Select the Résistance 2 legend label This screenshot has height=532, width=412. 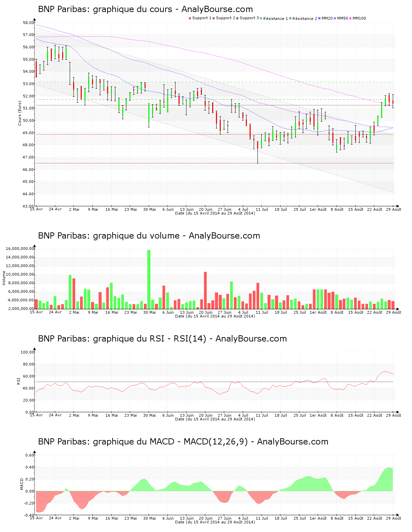coord(305,19)
